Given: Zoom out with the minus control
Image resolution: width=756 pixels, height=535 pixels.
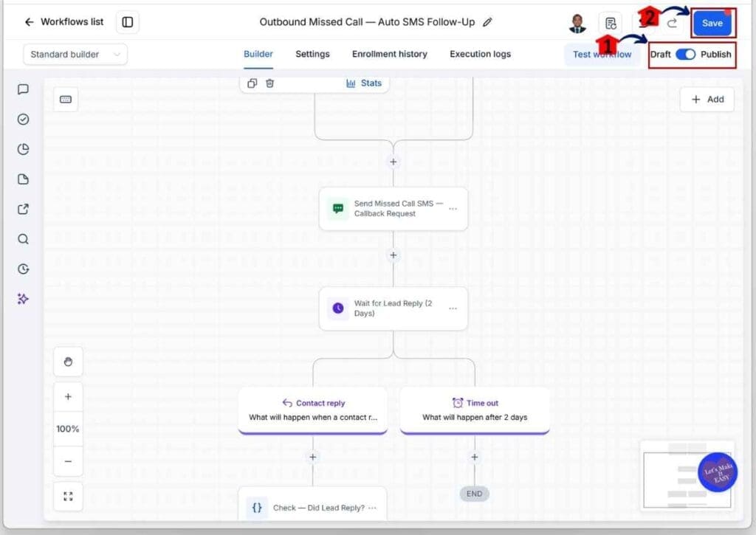Looking at the screenshot, I should (68, 461).
